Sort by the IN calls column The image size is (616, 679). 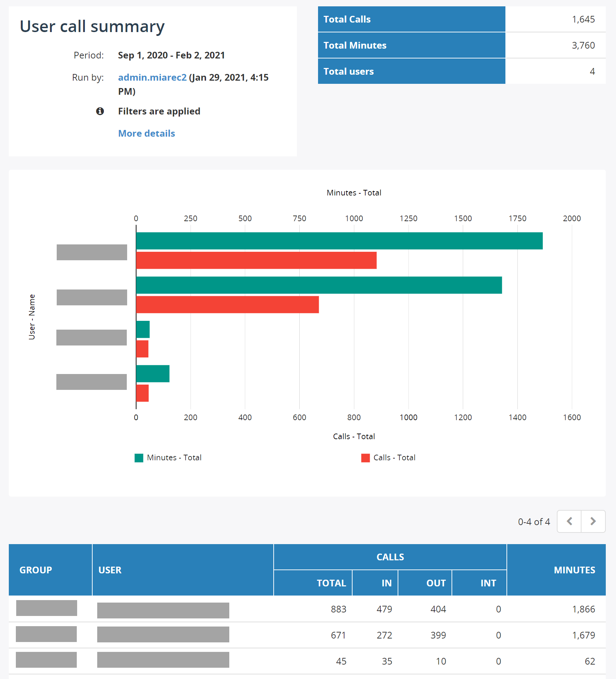click(375, 583)
